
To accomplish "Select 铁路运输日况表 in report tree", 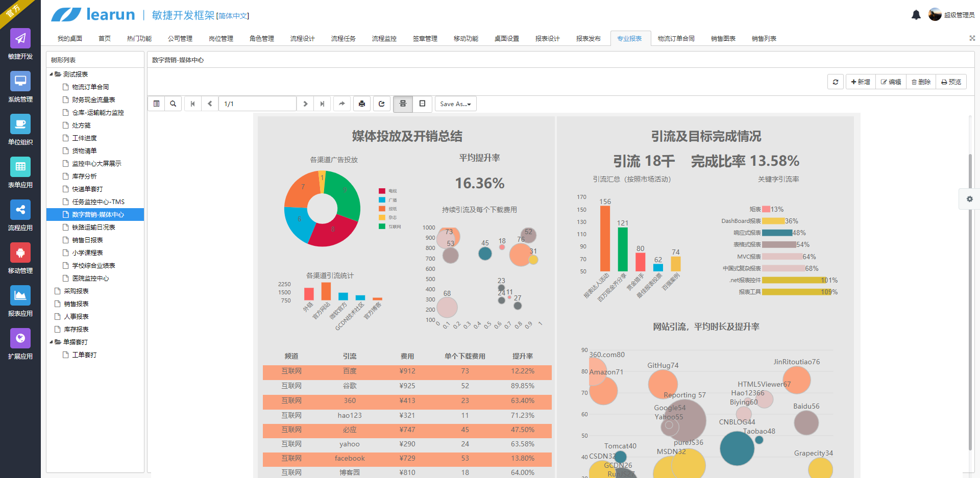I will click(93, 228).
